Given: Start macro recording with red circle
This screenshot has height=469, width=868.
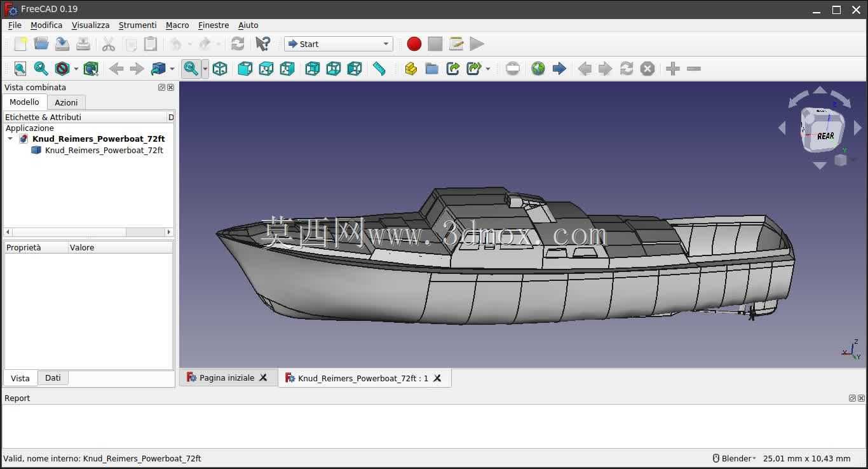Looking at the screenshot, I should [414, 44].
